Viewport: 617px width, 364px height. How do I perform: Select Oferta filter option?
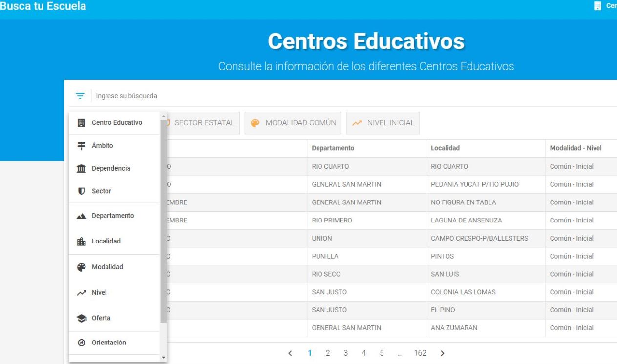click(114, 318)
